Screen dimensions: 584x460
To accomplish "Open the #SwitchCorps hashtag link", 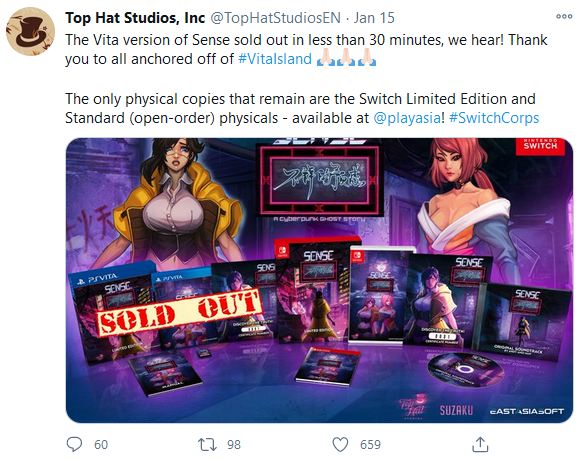I will click(494, 118).
